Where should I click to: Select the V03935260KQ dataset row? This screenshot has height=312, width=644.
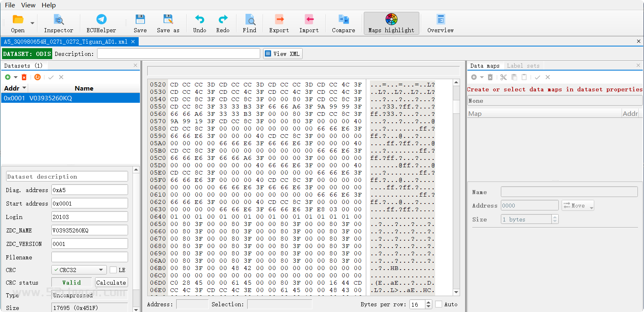[71, 98]
